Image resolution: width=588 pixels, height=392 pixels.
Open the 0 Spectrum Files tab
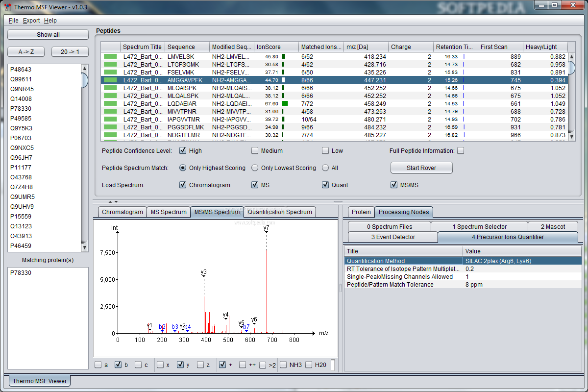390,226
